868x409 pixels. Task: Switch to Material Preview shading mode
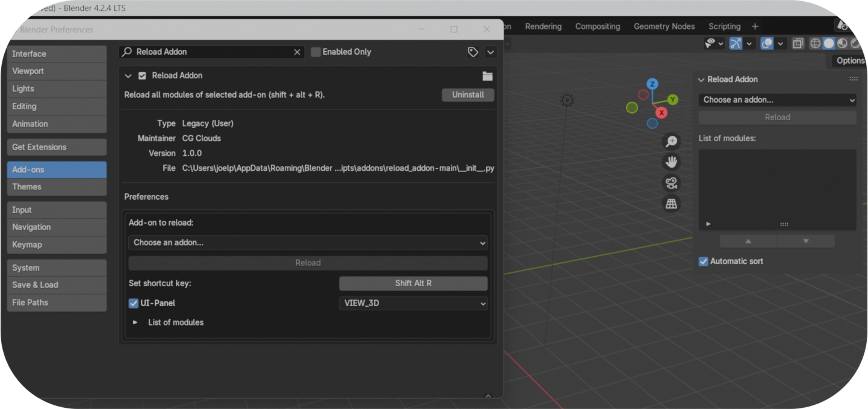point(842,43)
